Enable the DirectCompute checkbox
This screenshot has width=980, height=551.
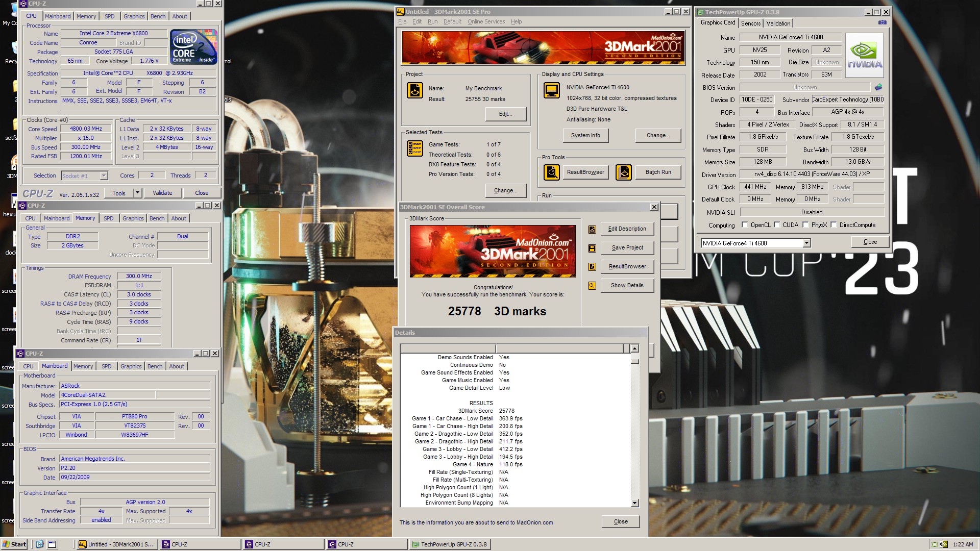pyautogui.click(x=834, y=225)
